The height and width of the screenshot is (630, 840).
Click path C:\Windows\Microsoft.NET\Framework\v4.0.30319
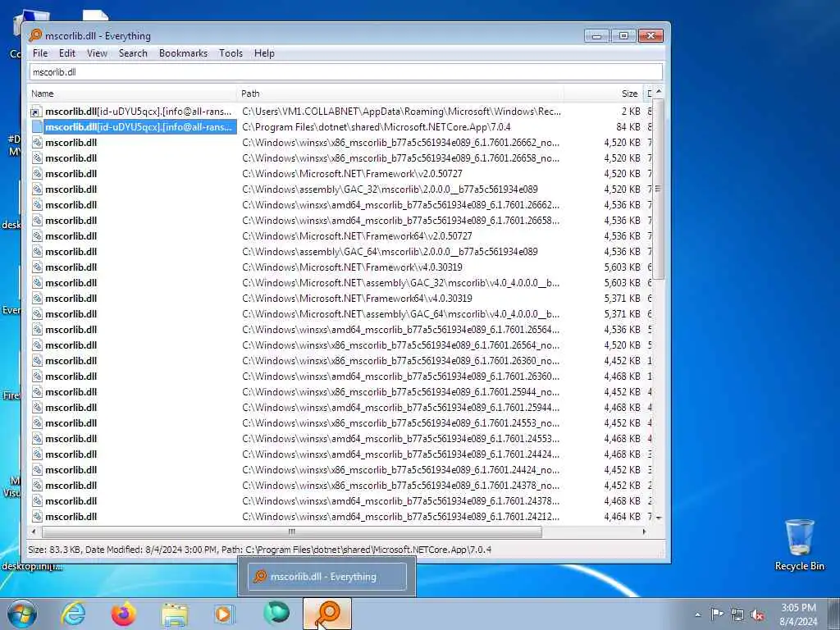click(x=352, y=267)
